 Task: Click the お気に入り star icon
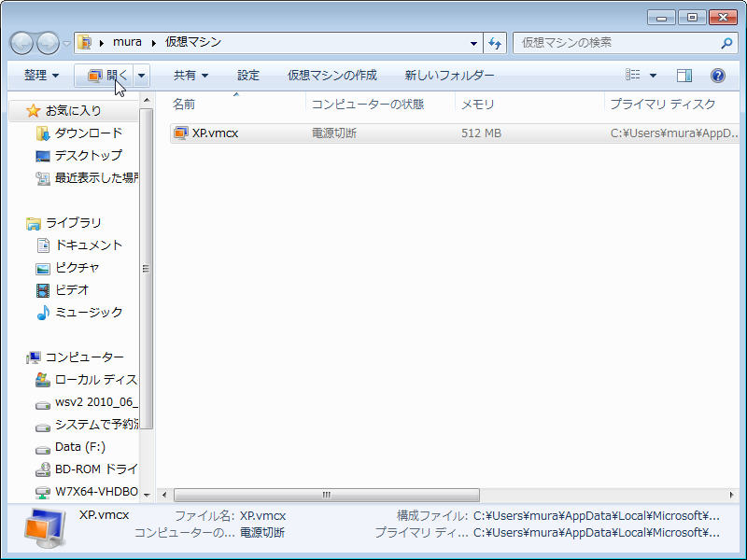tap(33, 111)
